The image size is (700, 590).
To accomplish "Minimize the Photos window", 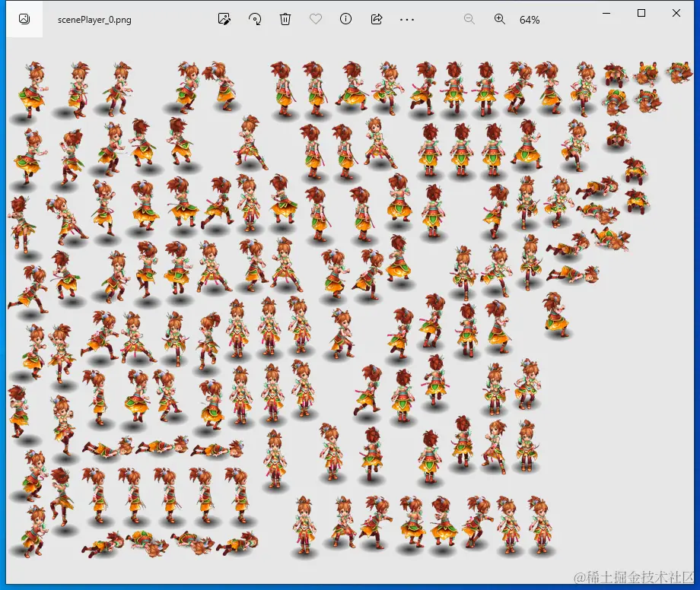I will 606,14.
